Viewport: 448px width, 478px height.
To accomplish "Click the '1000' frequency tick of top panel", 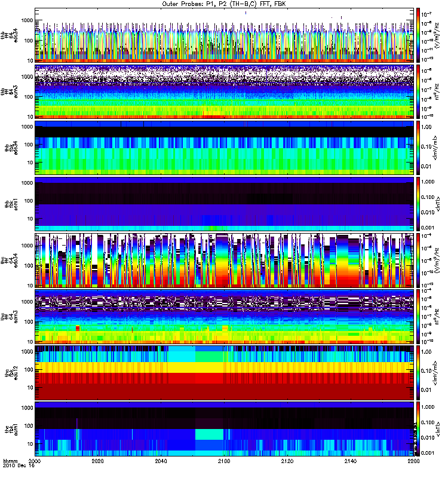I will (x=27, y=20).
